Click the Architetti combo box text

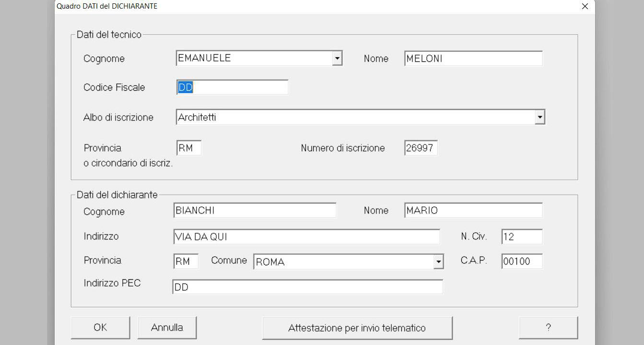pos(355,117)
